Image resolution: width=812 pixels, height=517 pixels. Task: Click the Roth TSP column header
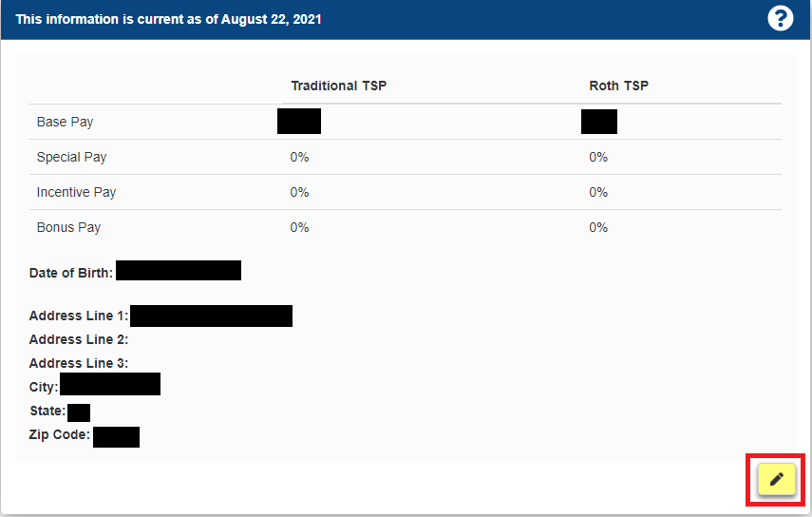coord(618,86)
